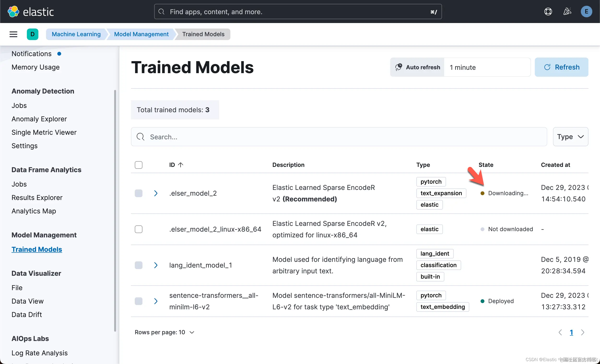This screenshot has width=600, height=364.
Task: Click the Elastic logo home icon
Action: (x=13, y=12)
